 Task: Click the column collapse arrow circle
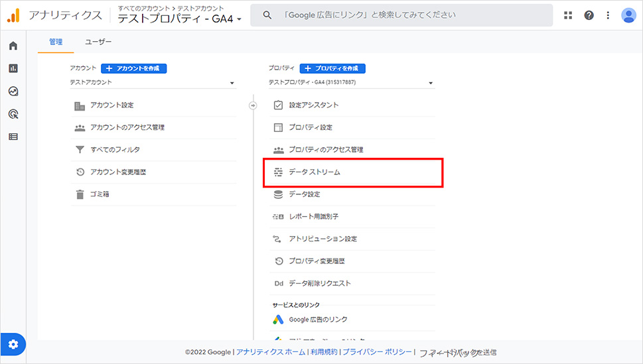point(253,105)
